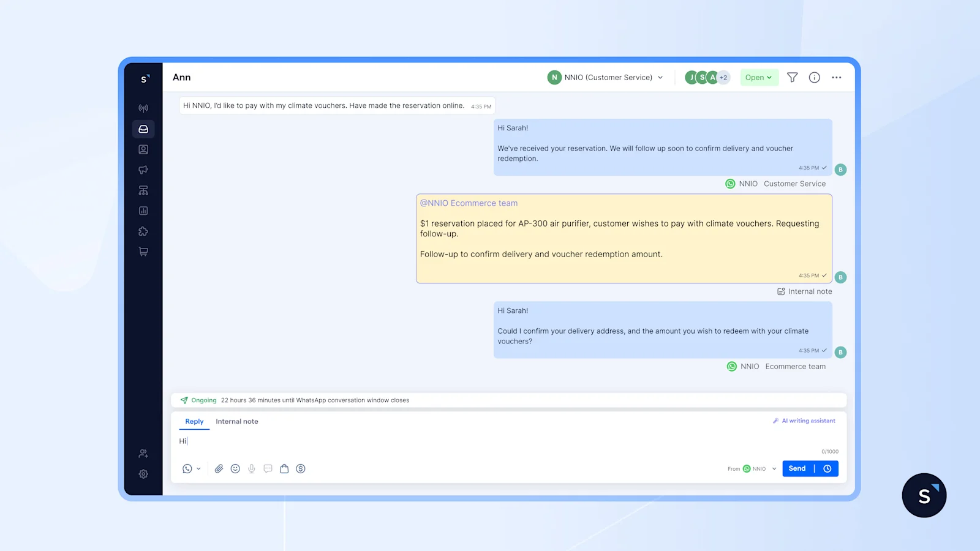Click the schedule clock icon beside Send
This screenshot has width=980, height=551.
pos(827,468)
